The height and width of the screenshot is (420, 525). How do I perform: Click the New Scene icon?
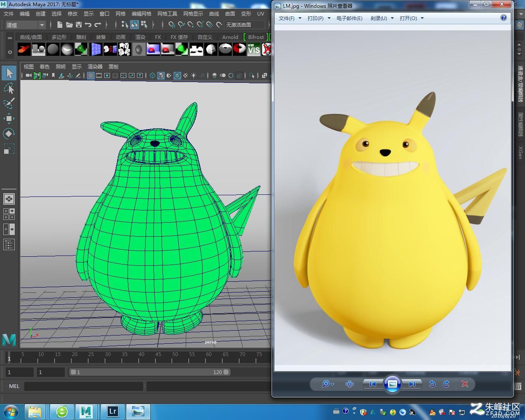click(x=60, y=25)
